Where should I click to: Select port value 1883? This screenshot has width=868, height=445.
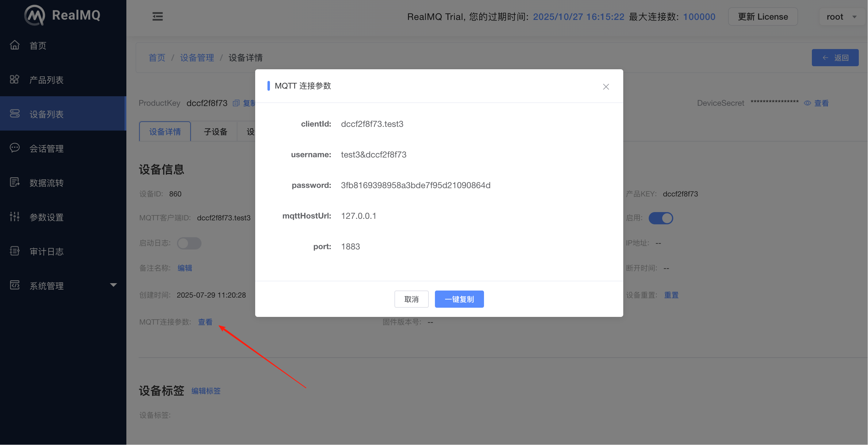[x=351, y=246]
